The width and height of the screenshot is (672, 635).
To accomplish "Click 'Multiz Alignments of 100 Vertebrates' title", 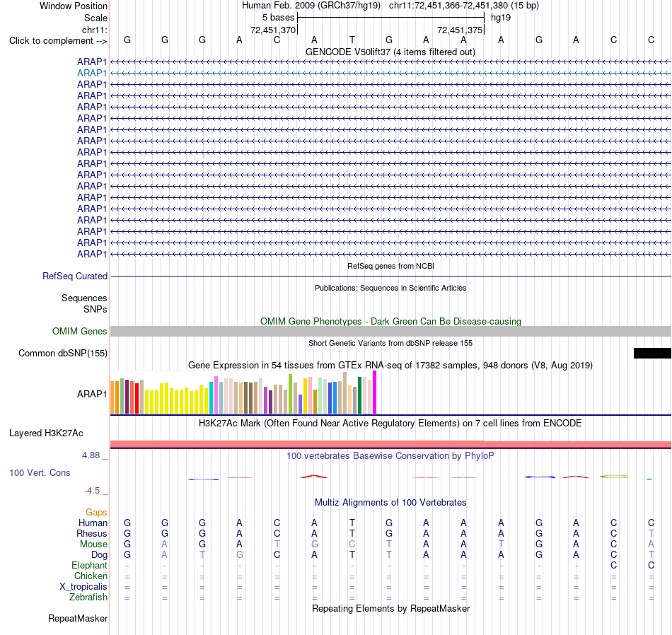I will [x=390, y=502].
